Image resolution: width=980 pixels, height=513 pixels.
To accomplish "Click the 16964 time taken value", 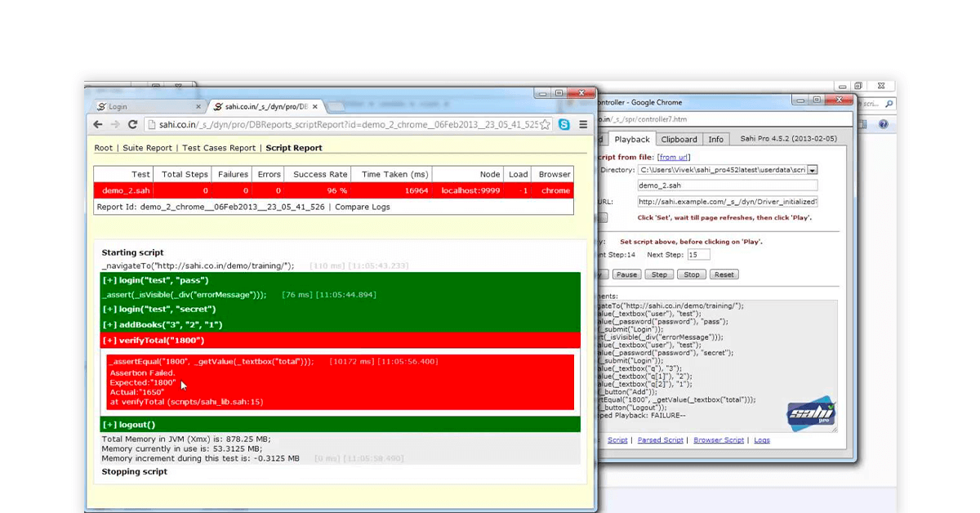I will click(416, 190).
